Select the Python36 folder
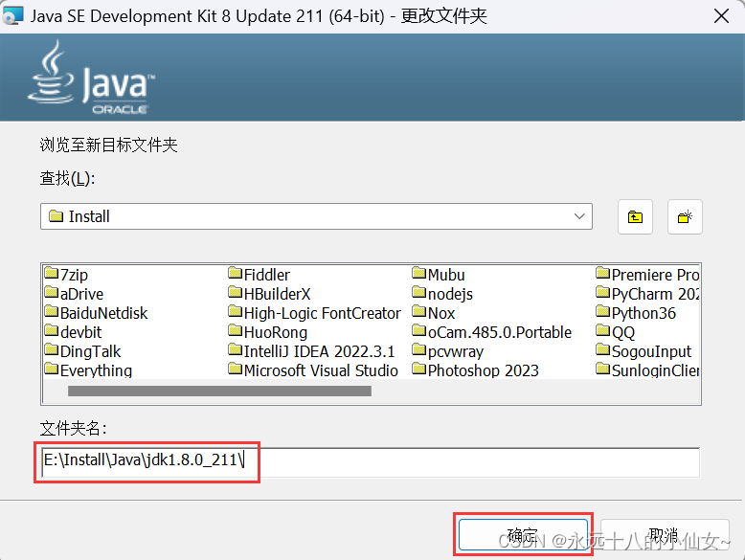745x560 pixels. (636, 313)
